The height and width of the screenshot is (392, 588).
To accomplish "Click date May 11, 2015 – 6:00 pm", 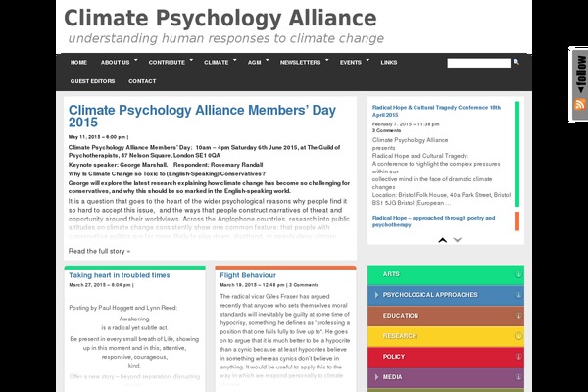I will coord(97,137).
